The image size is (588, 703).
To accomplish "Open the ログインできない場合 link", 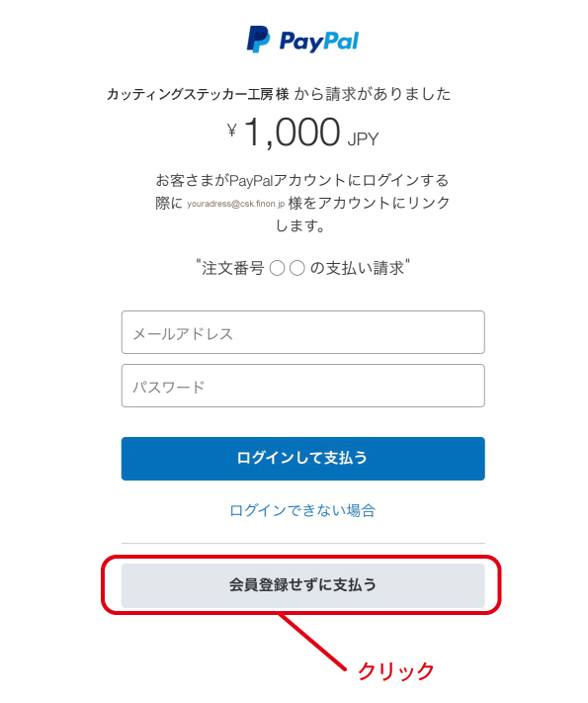I will [302, 510].
